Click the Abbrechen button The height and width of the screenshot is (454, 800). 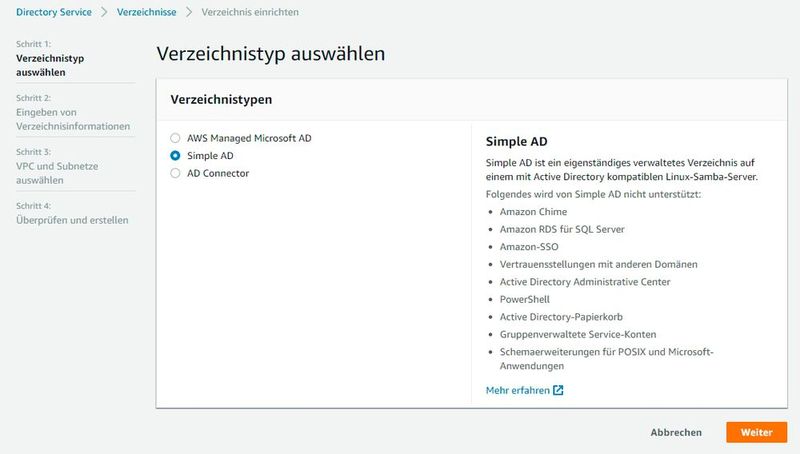pos(676,432)
